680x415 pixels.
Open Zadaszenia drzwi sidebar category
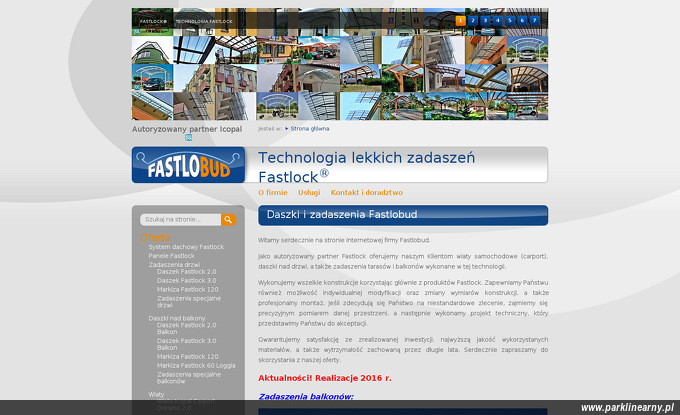[174, 265]
